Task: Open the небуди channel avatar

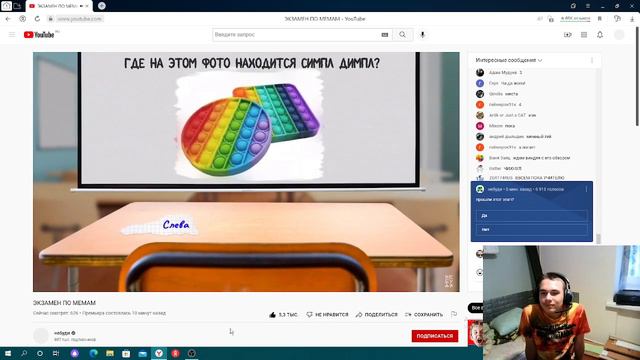Action: tap(41, 336)
